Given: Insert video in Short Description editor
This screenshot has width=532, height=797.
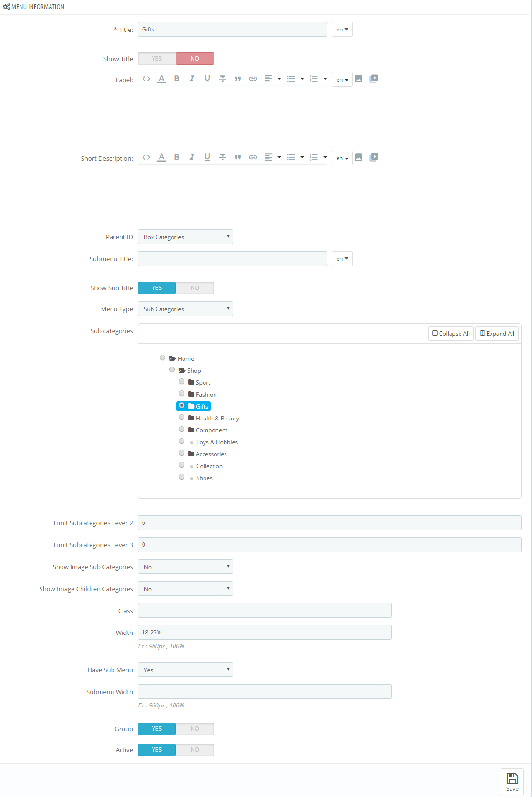Looking at the screenshot, I should (x=374, y=157).
